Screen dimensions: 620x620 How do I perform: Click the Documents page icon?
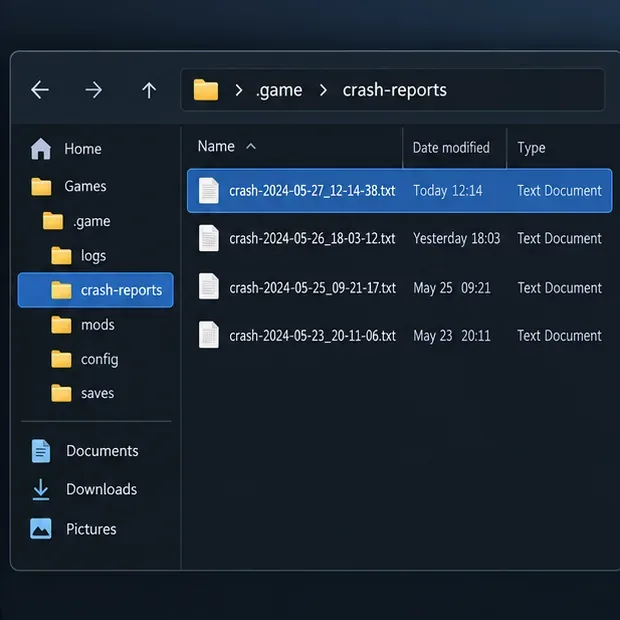(x=41, y=451)
